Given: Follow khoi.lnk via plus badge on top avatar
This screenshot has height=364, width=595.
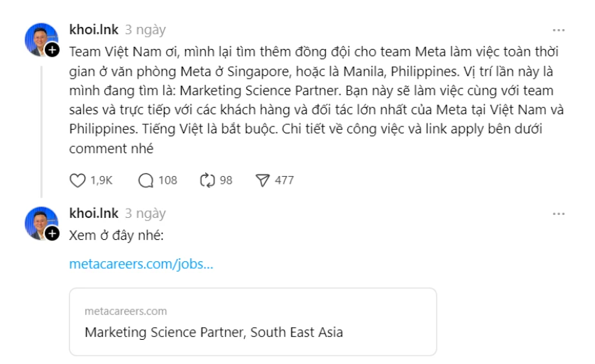Looking at the screenshot, I should pyautogui.click(x=53, y=51).
